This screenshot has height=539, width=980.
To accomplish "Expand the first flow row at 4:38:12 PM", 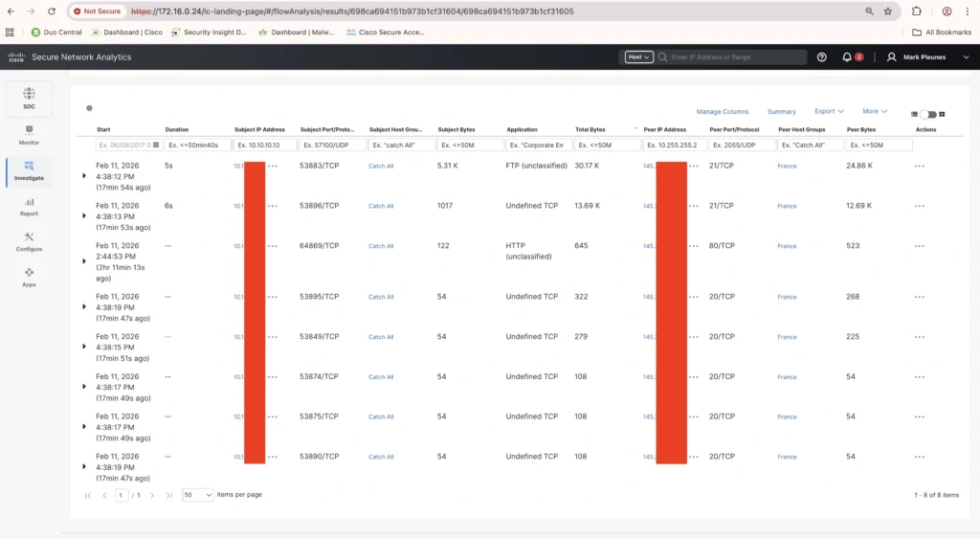I will [x=85, y=177].
